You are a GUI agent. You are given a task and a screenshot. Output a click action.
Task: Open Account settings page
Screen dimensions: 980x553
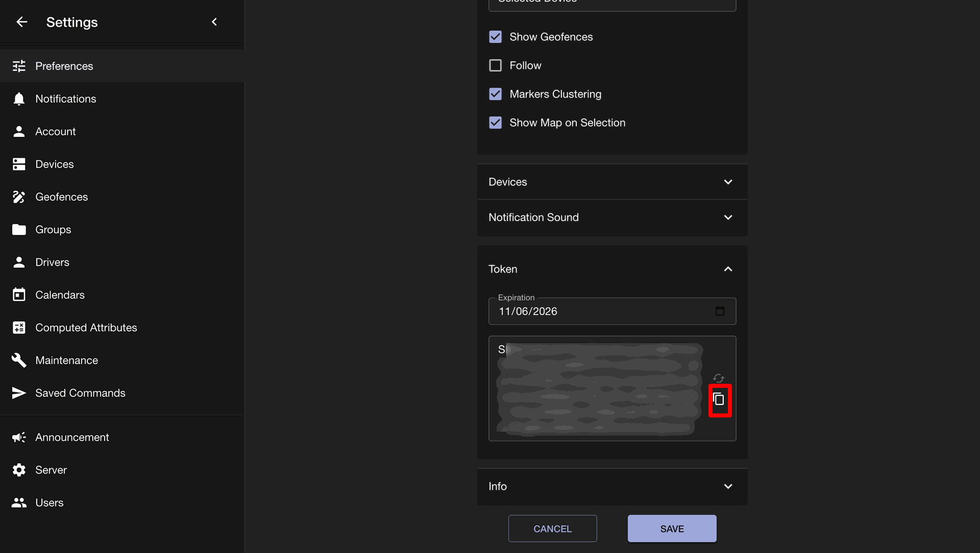click(122, 131)
